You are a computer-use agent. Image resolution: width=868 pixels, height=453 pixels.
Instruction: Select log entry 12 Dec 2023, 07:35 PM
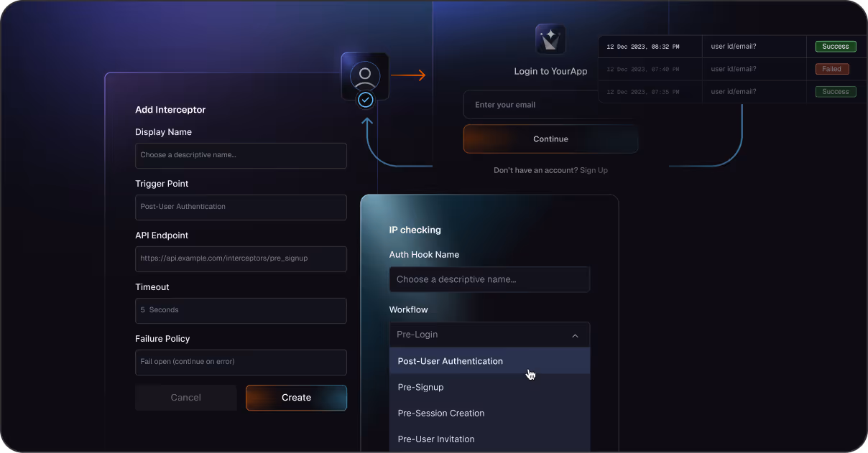tap(643, 92)
